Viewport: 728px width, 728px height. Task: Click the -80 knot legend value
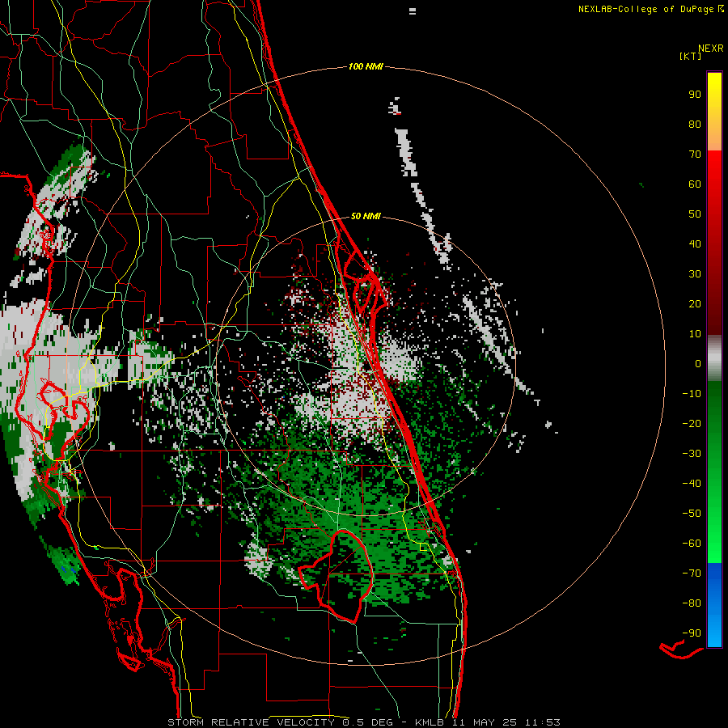(692, 603)
